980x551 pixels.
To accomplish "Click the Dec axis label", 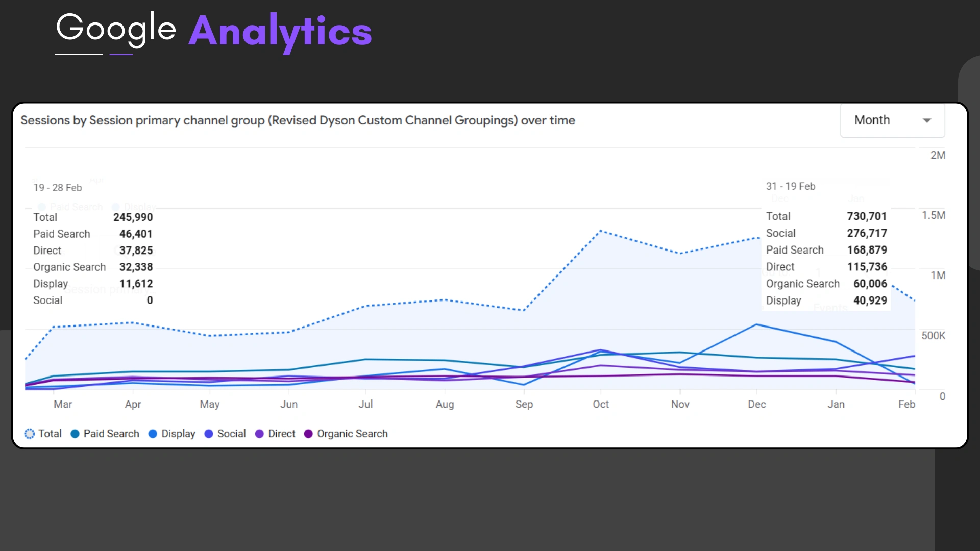I will pyautogui.click(x=756, y=404).
